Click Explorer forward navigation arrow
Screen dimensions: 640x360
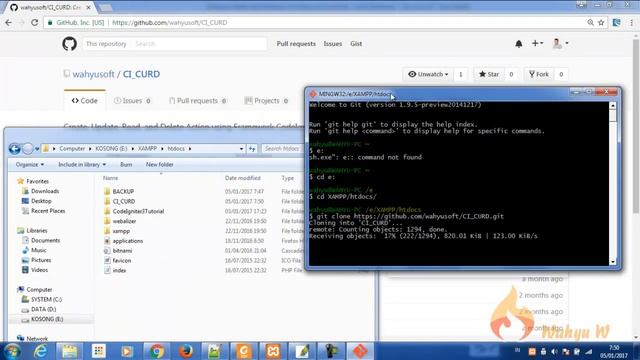point(27,149)
